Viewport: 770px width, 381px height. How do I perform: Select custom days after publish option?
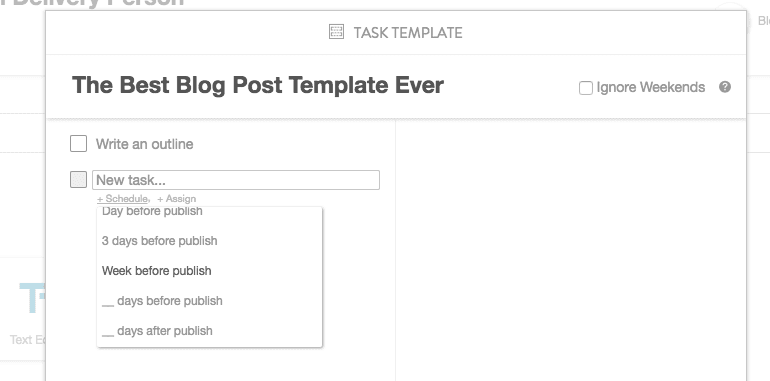[x=157, y=331]
